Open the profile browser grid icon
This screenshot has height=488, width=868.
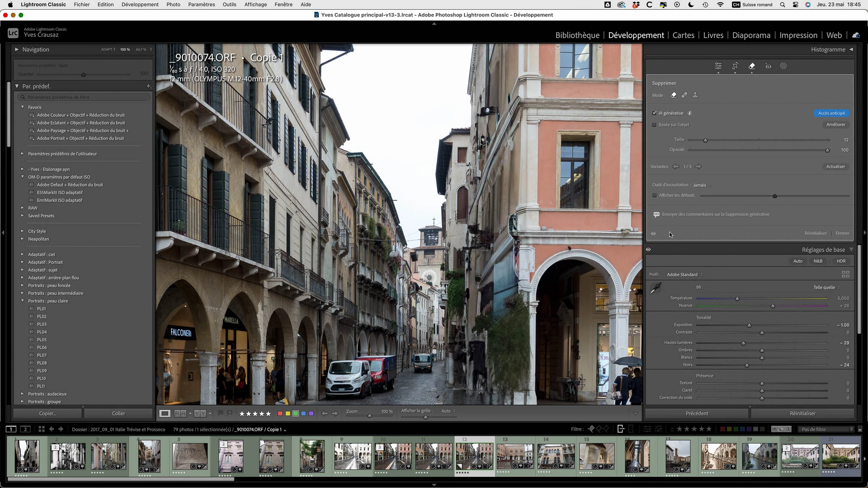[x=845, y=274]
